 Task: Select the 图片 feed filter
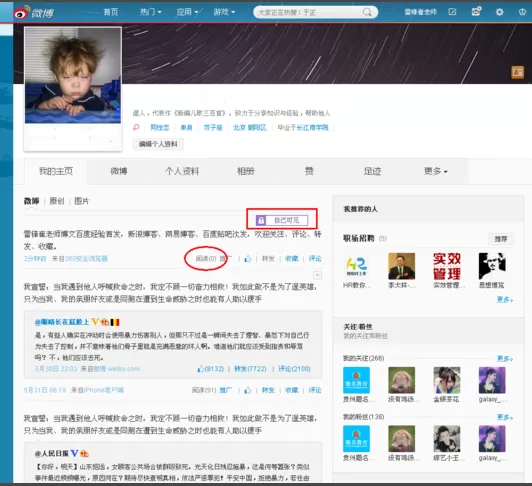click(81, 201)
